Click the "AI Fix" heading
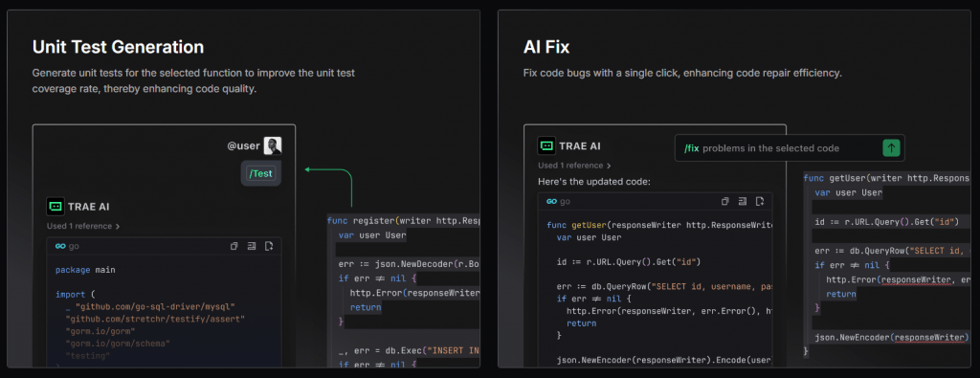This screenshot has height=378, width=980. 546,47
